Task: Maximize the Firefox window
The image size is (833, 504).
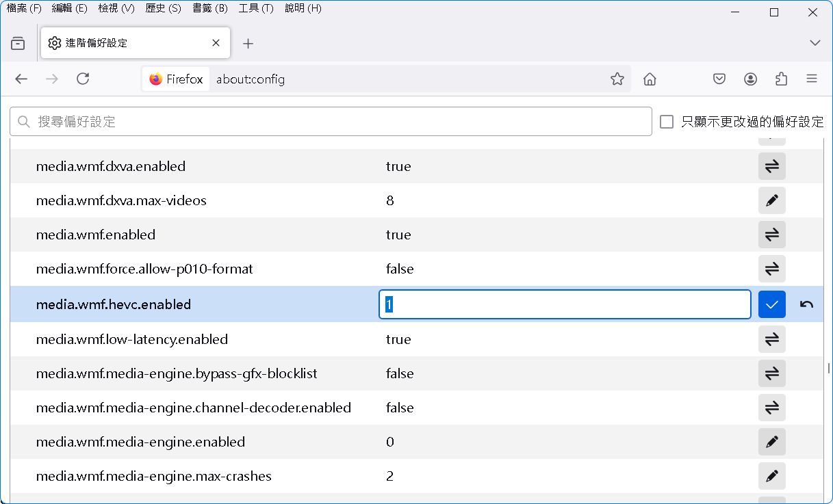Action: click(774, 12)
